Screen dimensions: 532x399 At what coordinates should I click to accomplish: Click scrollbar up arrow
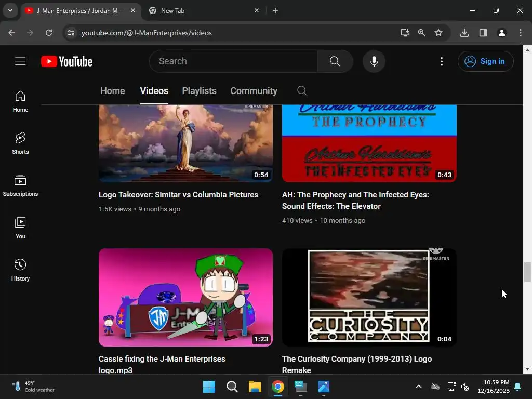(x=527, y=49)
